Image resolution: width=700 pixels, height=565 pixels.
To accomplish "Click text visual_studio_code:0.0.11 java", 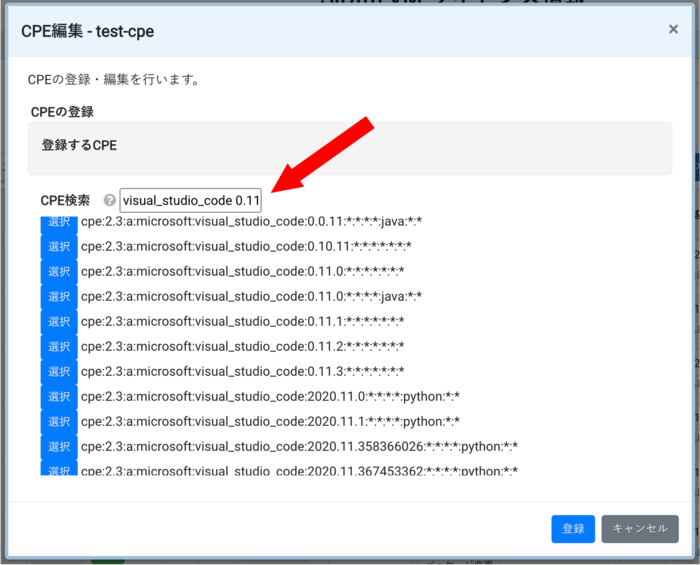I will pyautogui.click(x=252, y=221).
